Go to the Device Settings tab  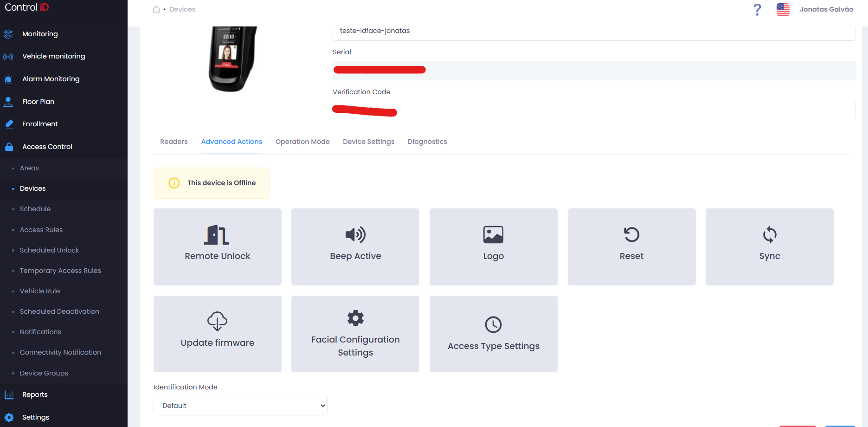click(x=369, y=142)
